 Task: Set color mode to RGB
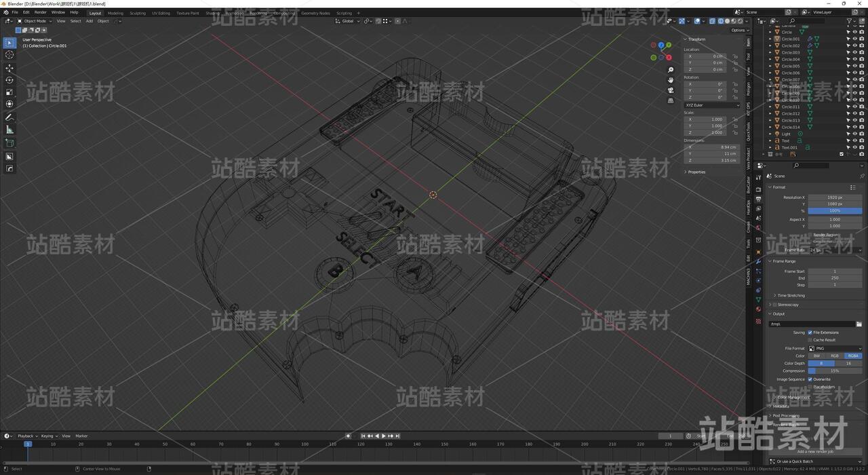tap(835, 356)
